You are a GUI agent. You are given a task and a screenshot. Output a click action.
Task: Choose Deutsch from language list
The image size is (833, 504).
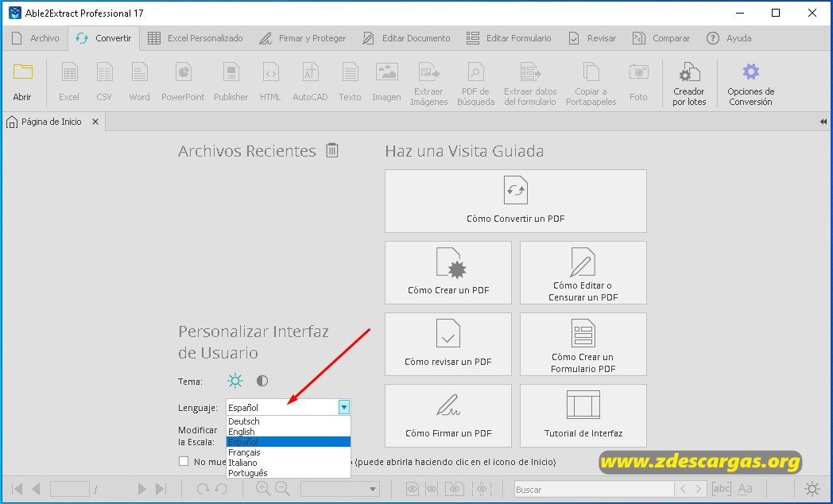point(289,421)
